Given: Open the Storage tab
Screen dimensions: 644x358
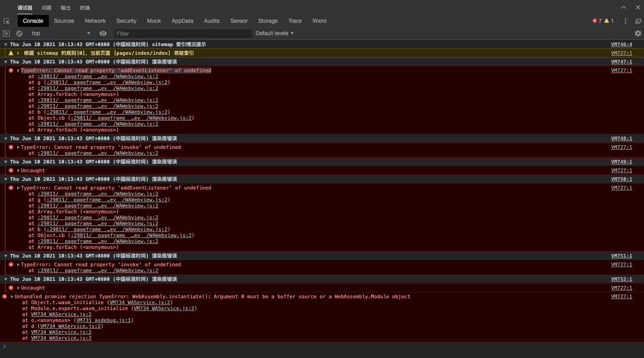Looking at the screenshot, I should pyautogui.click(x=268, y=21).
